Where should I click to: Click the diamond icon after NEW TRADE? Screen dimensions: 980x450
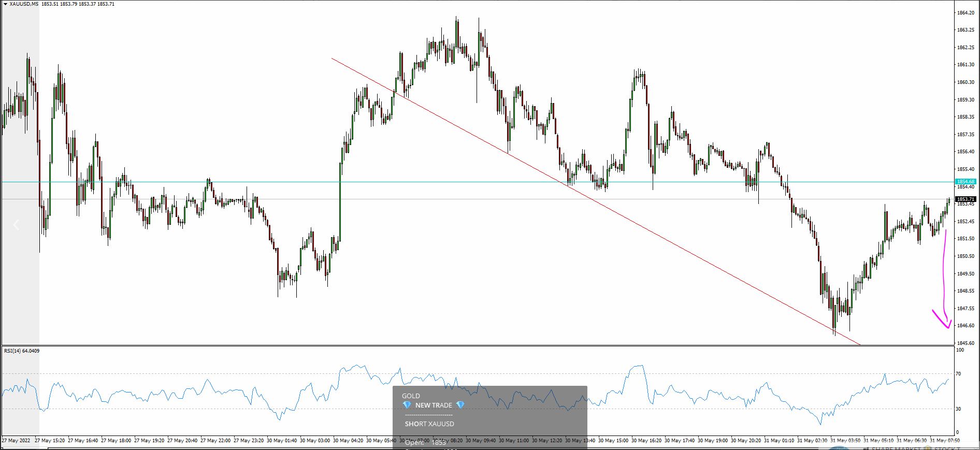click(460, 405)
